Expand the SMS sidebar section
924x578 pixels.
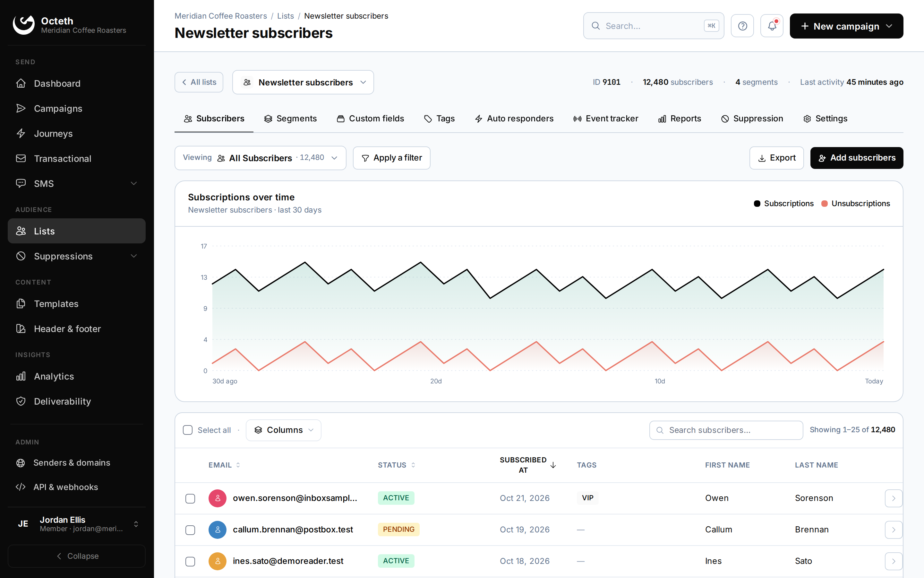coord(76,183)
